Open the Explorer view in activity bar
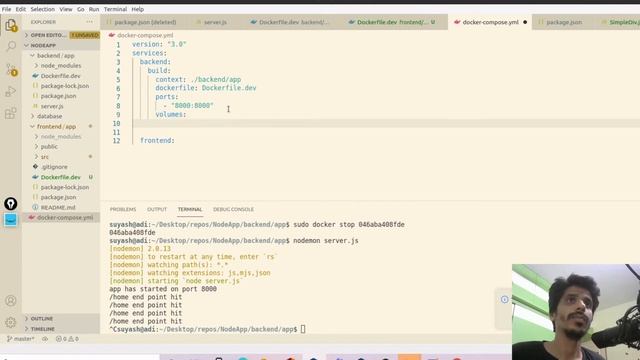Screen dimensions: 640x360 (x=11, y=25)
